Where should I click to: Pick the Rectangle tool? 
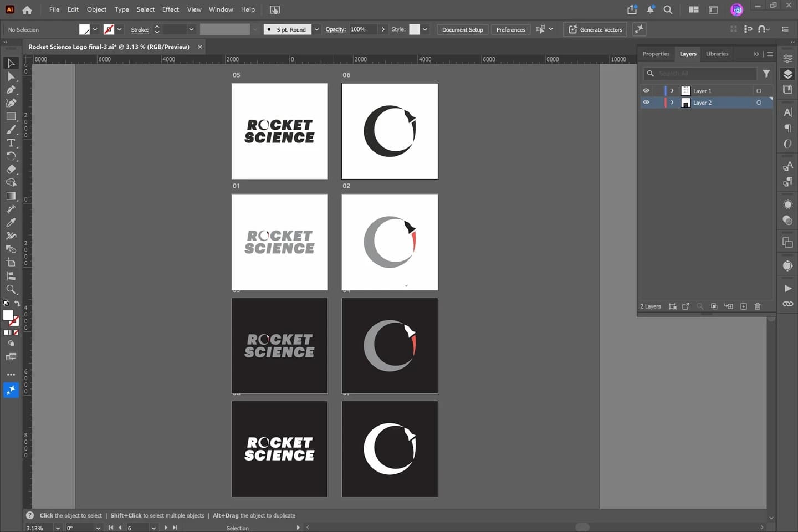(11, 116)
